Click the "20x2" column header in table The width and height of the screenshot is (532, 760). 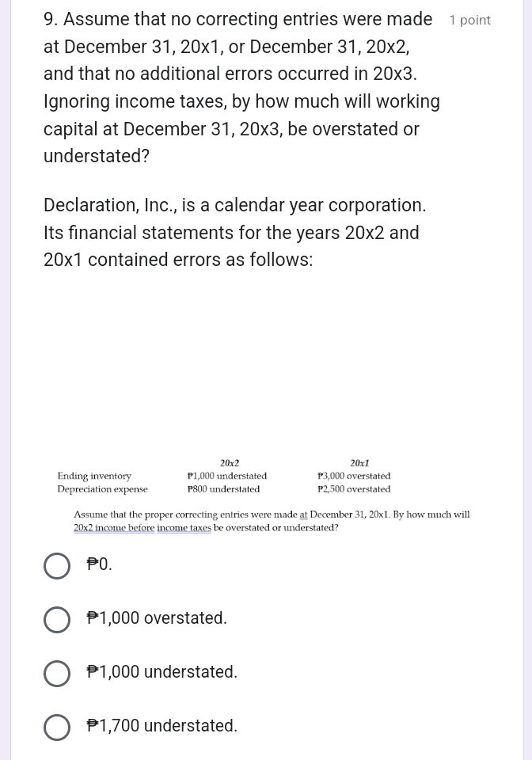230,463
